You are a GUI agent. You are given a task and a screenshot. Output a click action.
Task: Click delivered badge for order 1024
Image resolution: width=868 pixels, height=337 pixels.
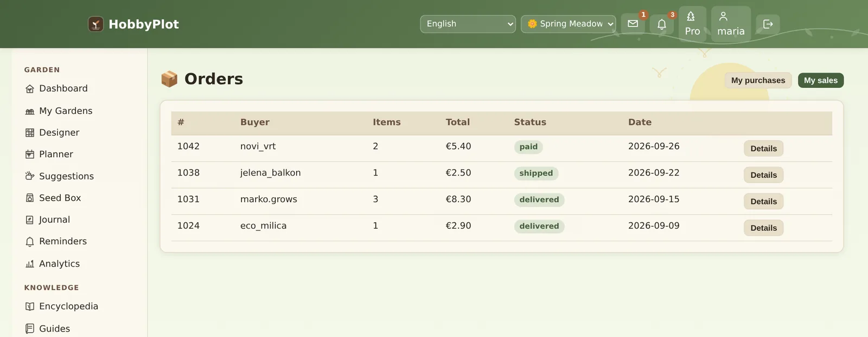point(539,226)
